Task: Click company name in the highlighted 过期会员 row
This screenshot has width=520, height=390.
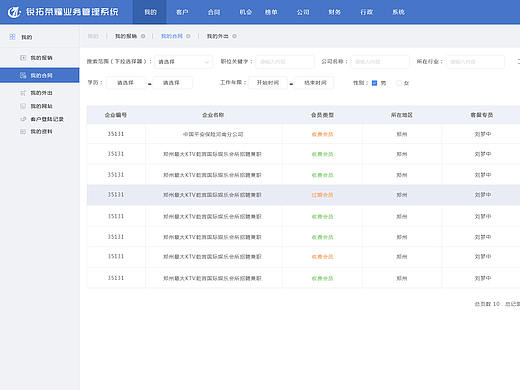Action: 212,195
